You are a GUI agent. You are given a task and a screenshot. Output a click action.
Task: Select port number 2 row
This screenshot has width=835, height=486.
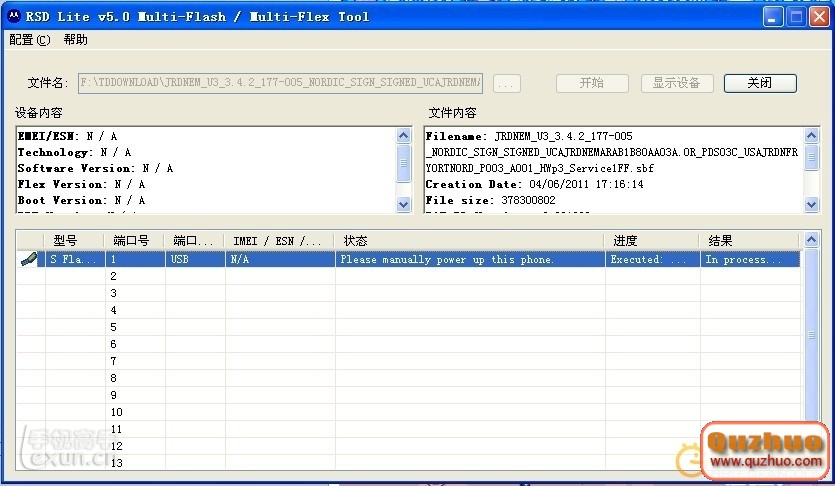408,276
